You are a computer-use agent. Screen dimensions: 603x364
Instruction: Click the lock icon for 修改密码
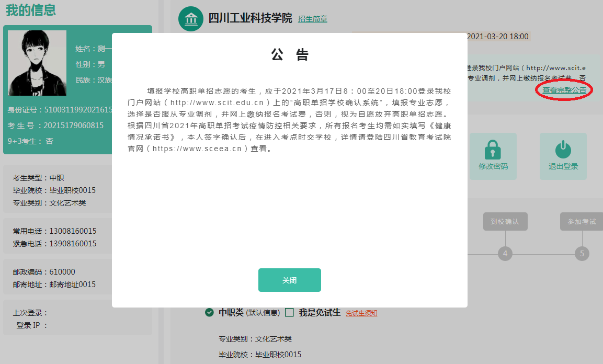click(493, 150)
